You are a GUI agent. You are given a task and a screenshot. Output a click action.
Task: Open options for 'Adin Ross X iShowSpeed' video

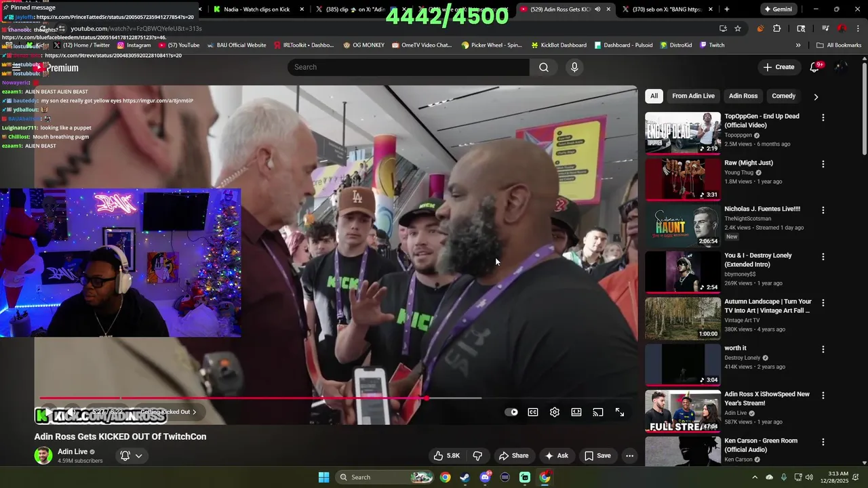coord(823,396)
